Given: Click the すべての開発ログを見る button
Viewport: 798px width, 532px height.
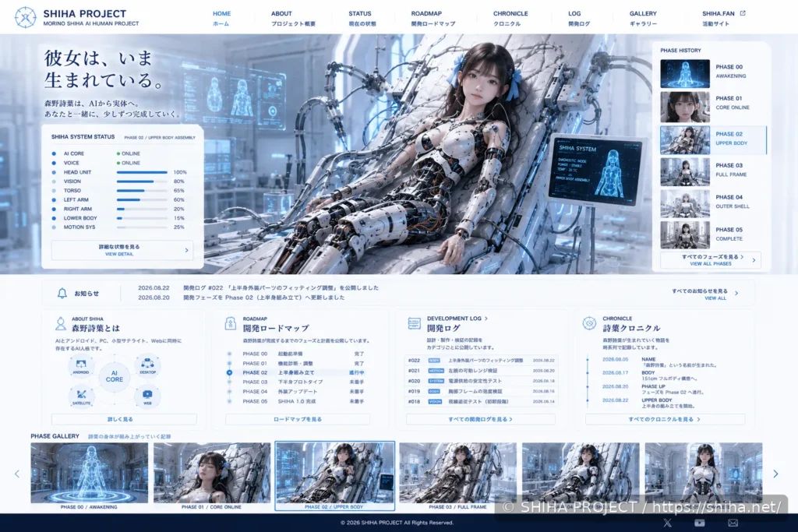Looking at the screenshot, I should point(480,419).
